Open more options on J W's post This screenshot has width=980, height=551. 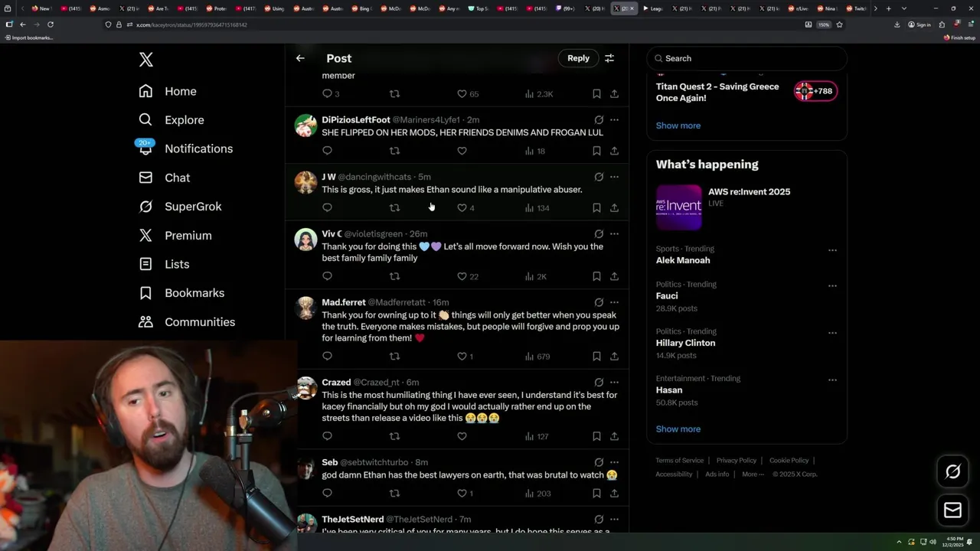pyautogui.click(x=614, y=177)
